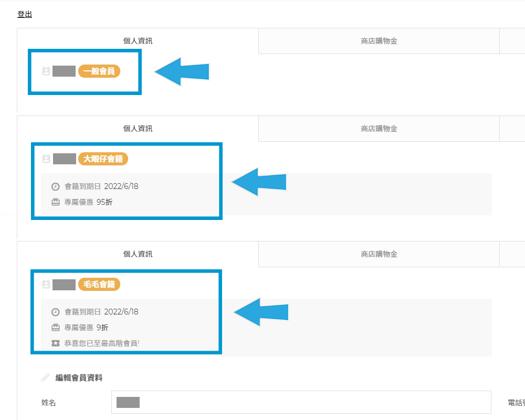Switch to 個人資訊 tab above the 大眼仔會籍 badge

138,129
